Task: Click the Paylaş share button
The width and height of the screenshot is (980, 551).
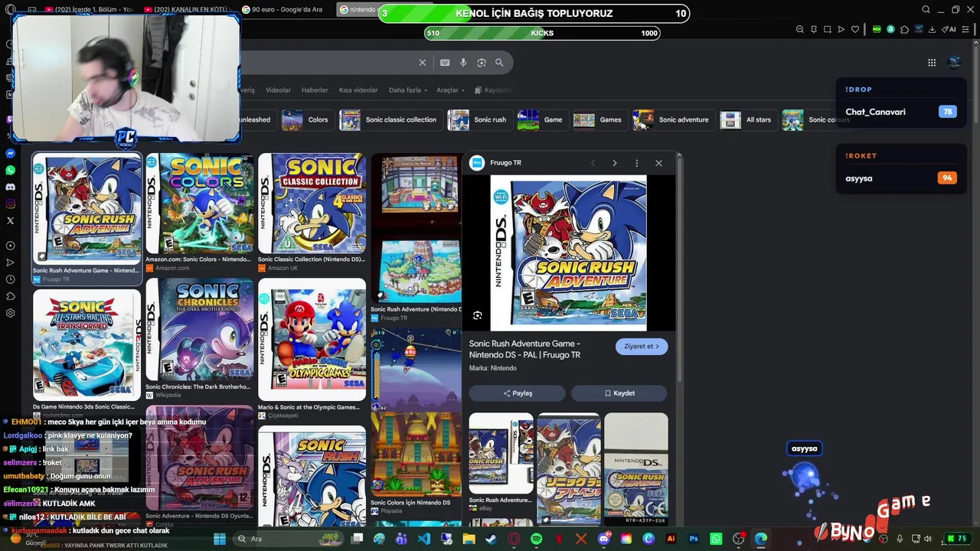Action: [x=518, y=393]
